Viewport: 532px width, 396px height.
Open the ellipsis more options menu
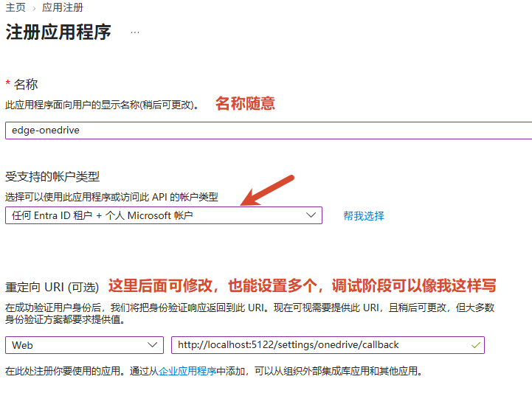pos(135,32)
